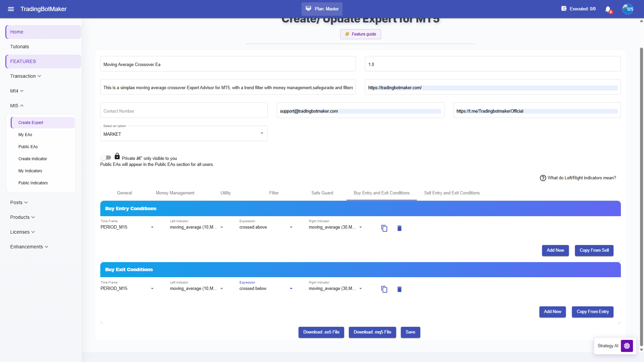Click the Copy From Sell button
Image resolution: width=644 pixels, height=362 pixels.
click(594, 250)
